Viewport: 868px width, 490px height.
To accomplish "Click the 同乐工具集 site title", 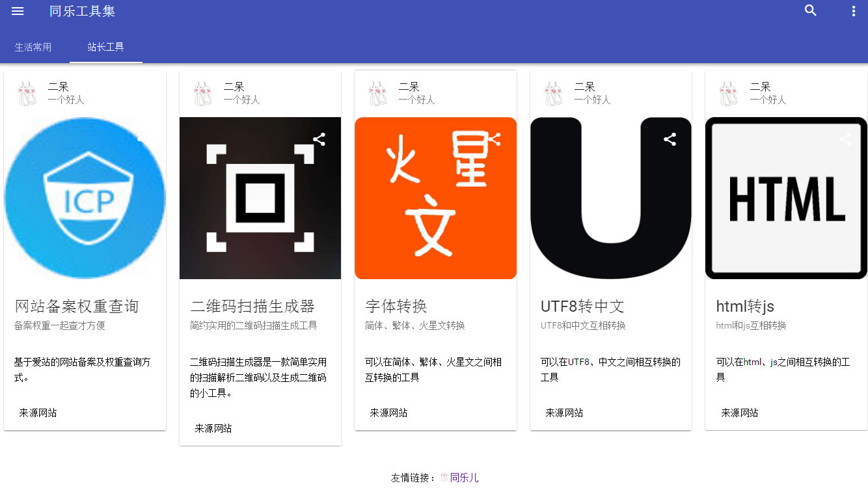I will pos(82,11).
